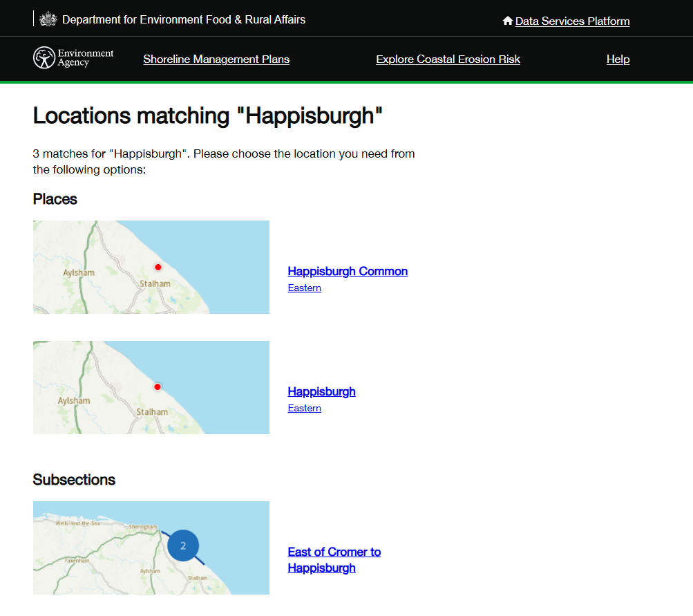
Task: Click the blue cluster circle labeled 2
Action: click(x=183, y=545)
